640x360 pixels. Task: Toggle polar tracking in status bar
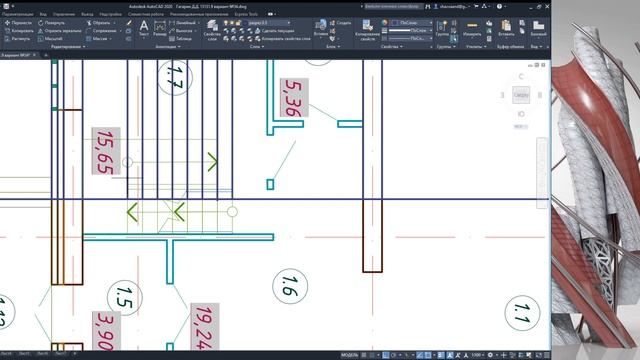[393, 355]
